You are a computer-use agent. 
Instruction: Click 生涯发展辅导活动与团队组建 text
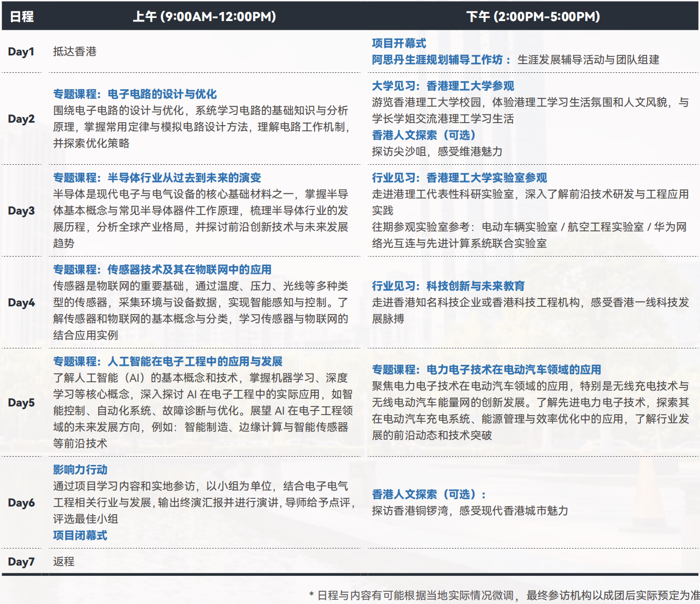[589, 60]
